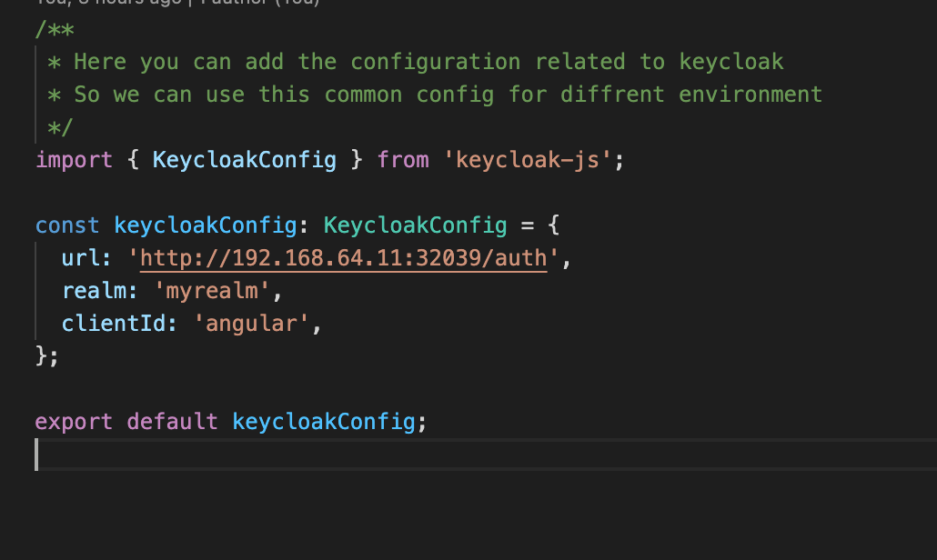Click KeycloakConfig inside the import braces

click(x=245, y=161)
